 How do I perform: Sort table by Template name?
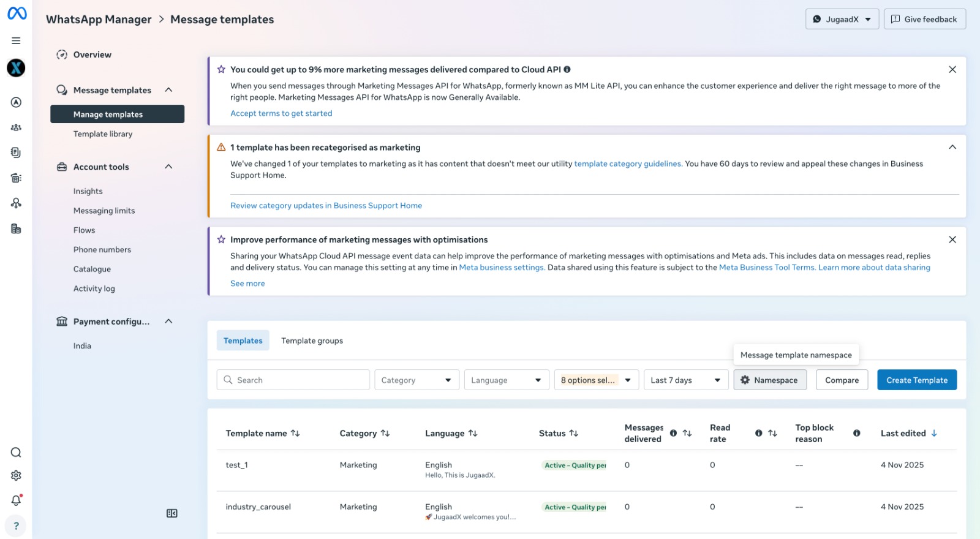click(x=295, y=433)
